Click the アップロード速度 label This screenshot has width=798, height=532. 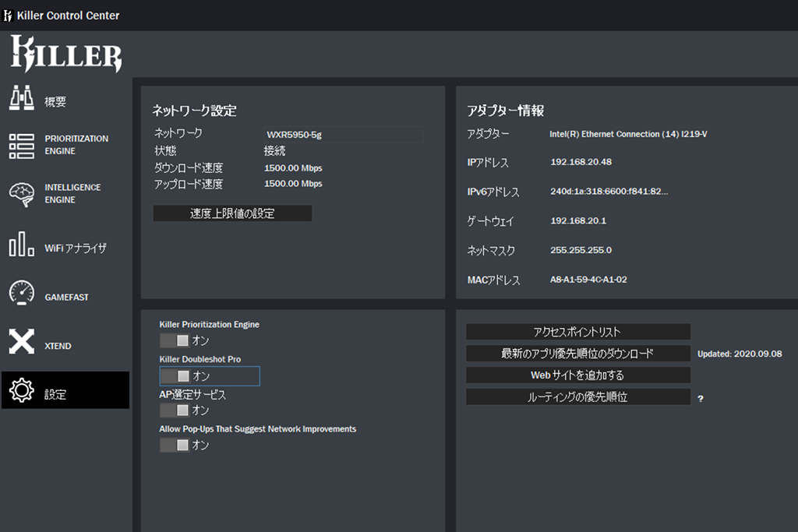pyautogui.click(x=189, y=184)
